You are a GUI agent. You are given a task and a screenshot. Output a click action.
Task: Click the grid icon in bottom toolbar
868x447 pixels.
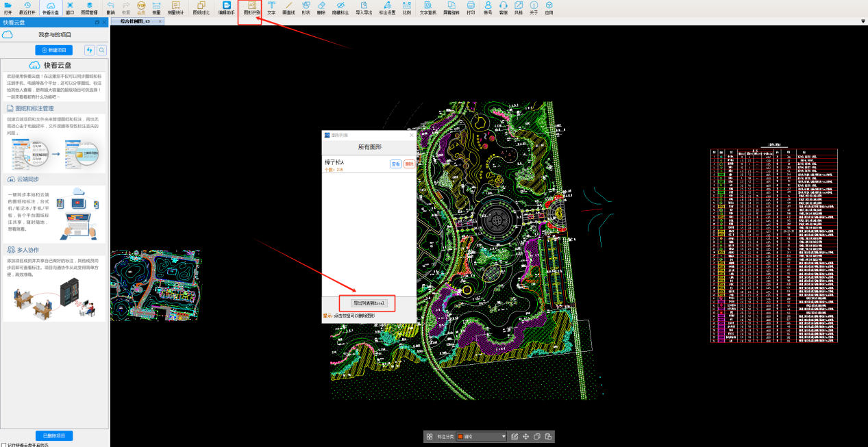coord(430,436)
